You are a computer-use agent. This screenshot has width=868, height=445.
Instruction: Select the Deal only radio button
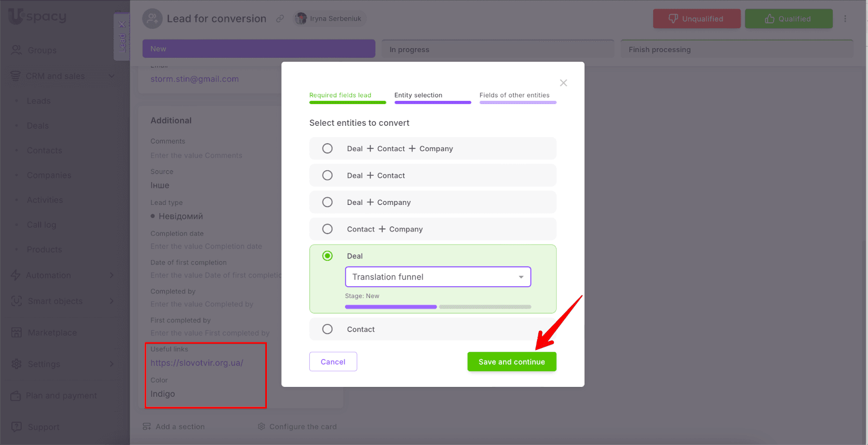tap(328, 256)
